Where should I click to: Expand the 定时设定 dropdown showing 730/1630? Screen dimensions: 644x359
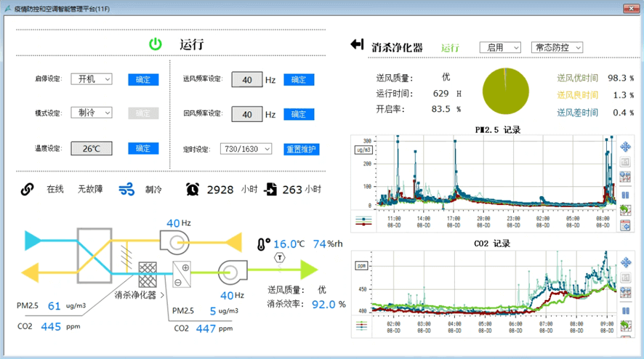tap(246, 149)
